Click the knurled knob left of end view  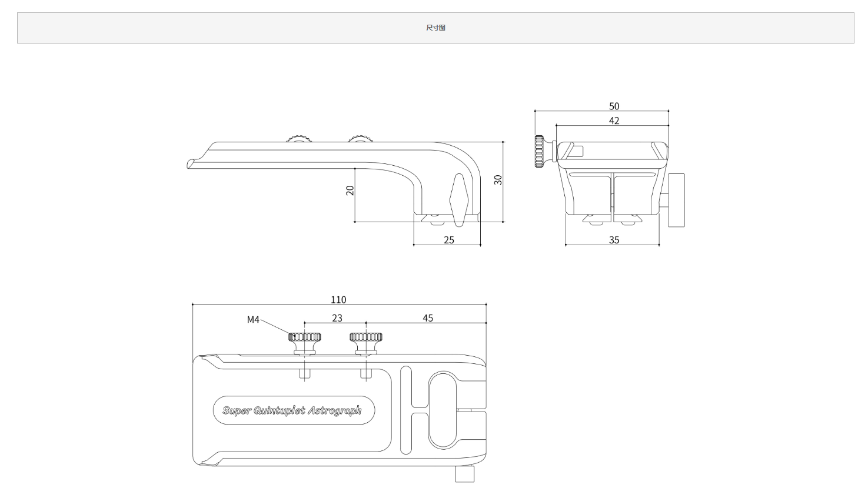coord(540,151)
